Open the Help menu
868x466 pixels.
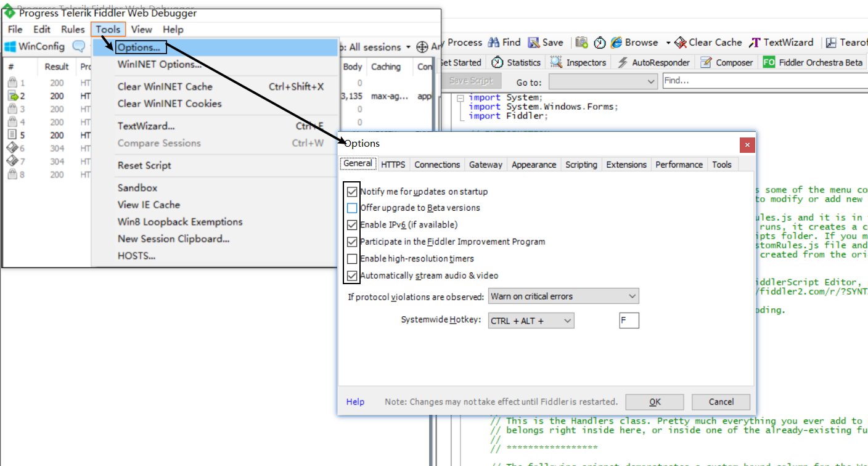point(173,29)
